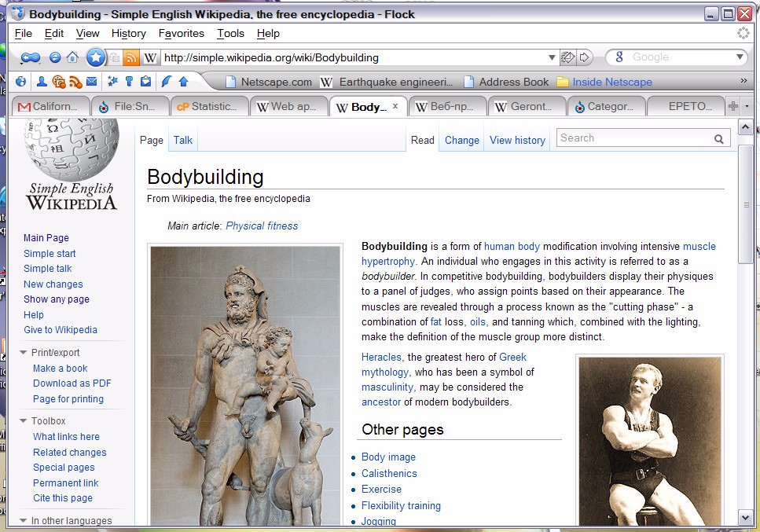Open the My World globe icon

[21, 82]
